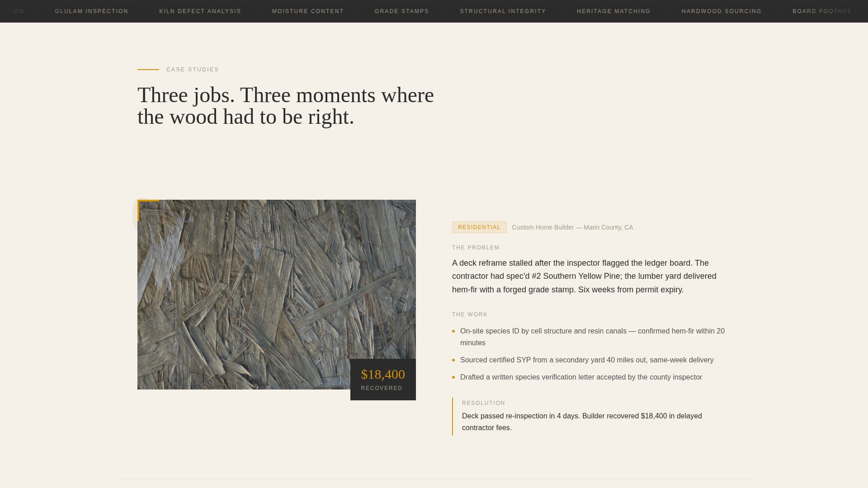
Task: Click the Residential category tag
Action: click(479, 227)
